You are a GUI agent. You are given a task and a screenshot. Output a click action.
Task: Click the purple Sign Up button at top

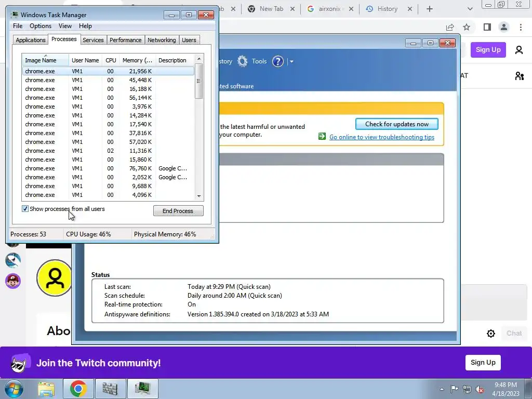[488, 50]
